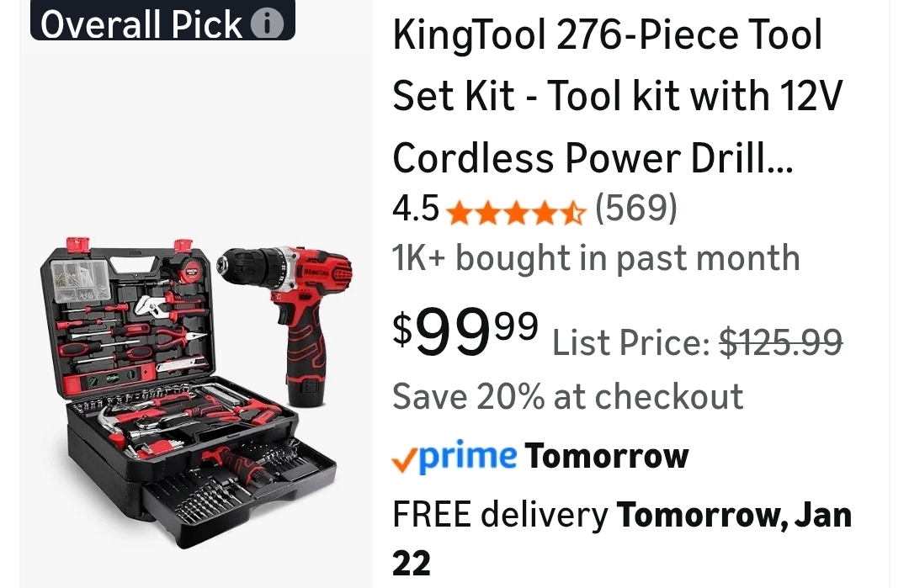Click the Cordless Power Drill title line

(593, 157)
